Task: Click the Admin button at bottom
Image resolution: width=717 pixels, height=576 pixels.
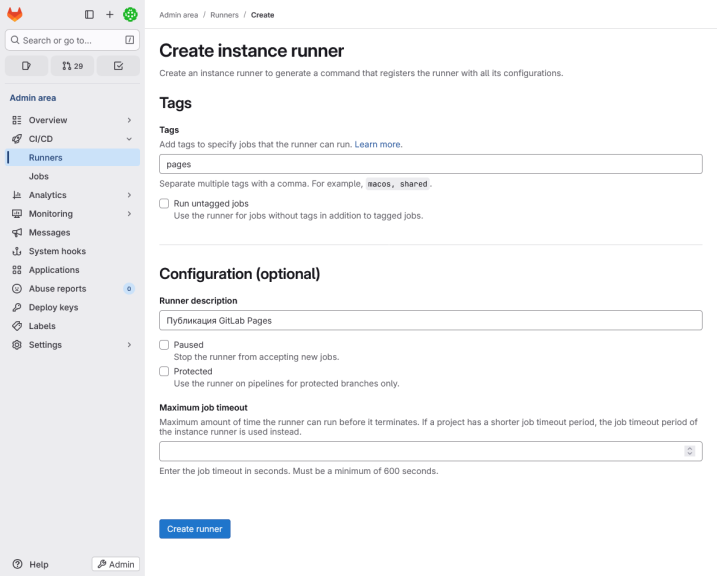Action: coord(116,564)
